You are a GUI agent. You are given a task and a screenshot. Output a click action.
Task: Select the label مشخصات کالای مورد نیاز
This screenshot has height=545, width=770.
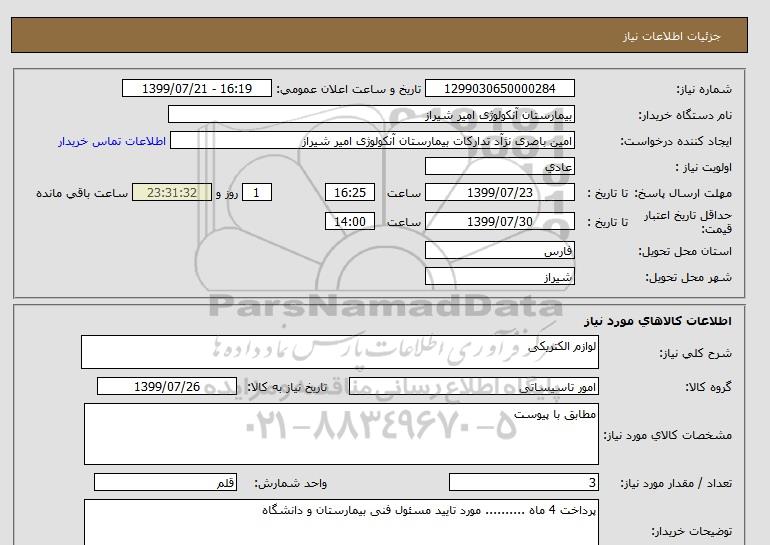point(667,435)
